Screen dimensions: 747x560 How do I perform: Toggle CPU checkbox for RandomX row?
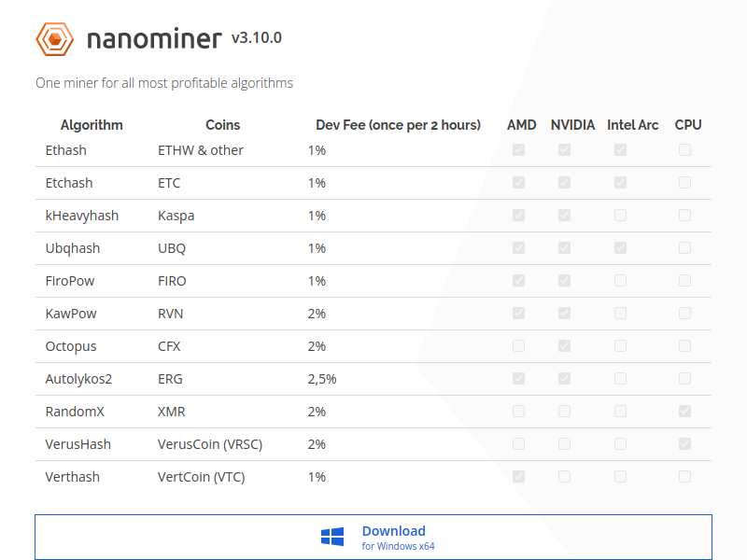[x=684, y=412]
